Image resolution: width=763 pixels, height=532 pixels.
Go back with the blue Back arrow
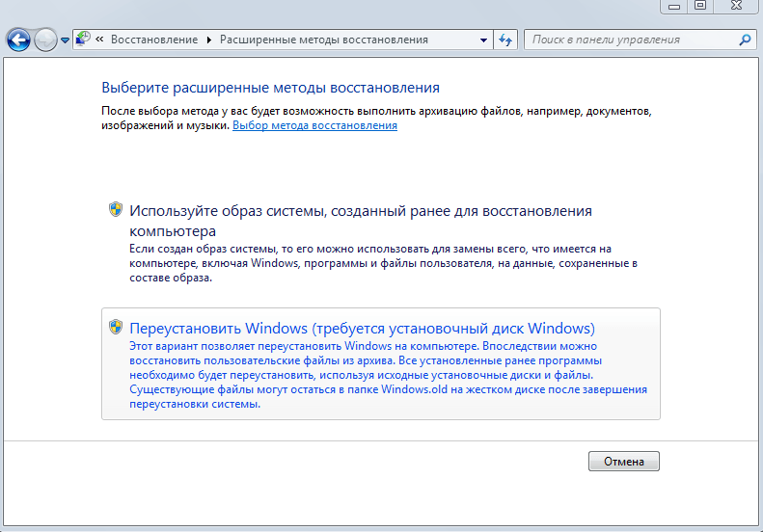pos(18,40)
